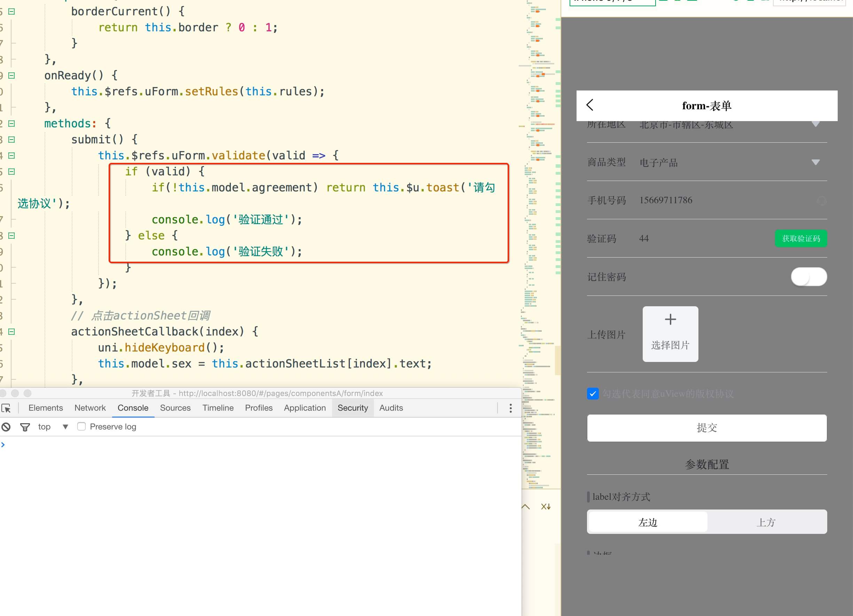Click the 提交 submit button
The width and height of the screenshot is (853, 616).
pos(707,428)
